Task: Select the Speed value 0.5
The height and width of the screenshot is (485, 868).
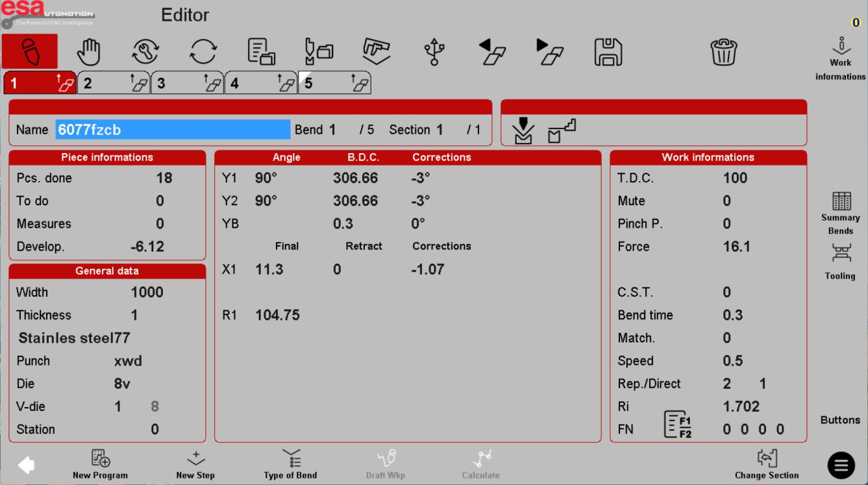Action: (x=733, y=361)
